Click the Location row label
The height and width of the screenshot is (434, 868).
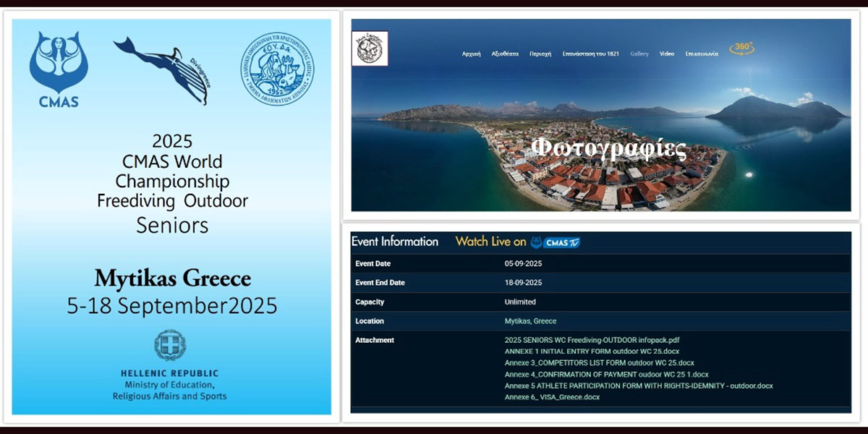(x=370, y=321)
